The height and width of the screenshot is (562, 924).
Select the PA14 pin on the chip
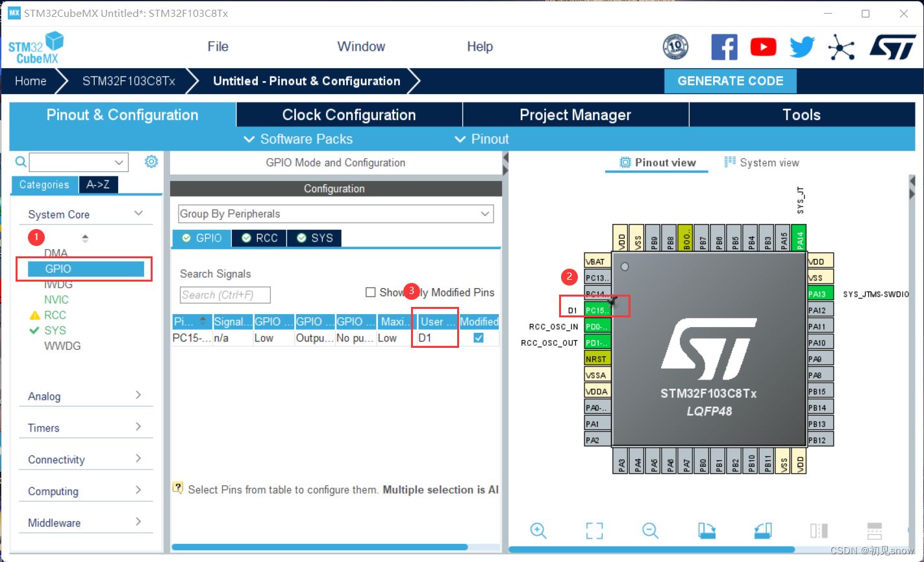click(x=799, y=238)
